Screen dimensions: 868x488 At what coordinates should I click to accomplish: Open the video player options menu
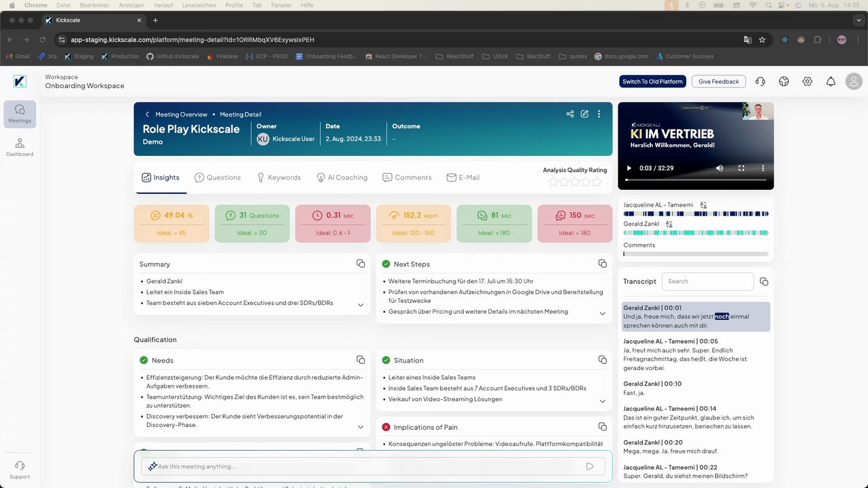click(763, 168)
